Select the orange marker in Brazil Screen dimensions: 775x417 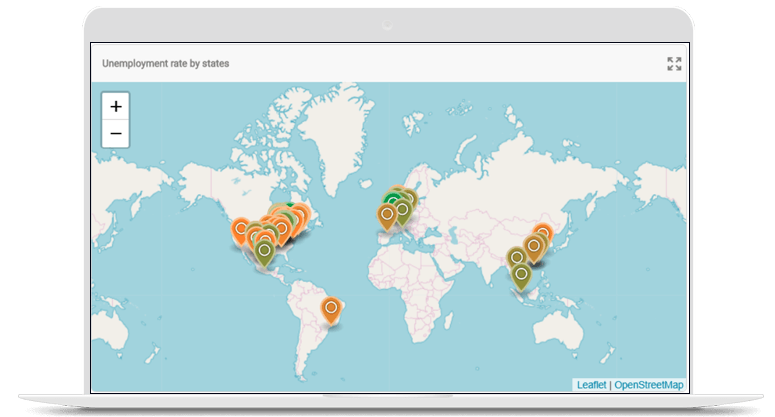[x=331, y=311]
